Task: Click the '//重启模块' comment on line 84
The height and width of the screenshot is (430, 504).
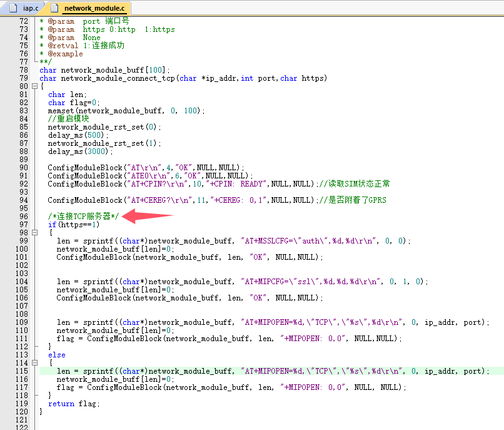Action: (x=68, y=119)
